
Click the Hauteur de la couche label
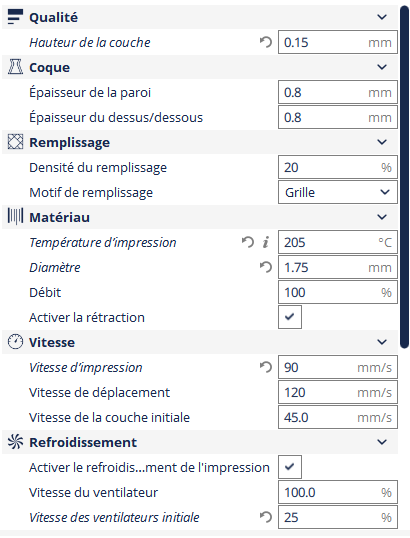[x=90, y=42]
